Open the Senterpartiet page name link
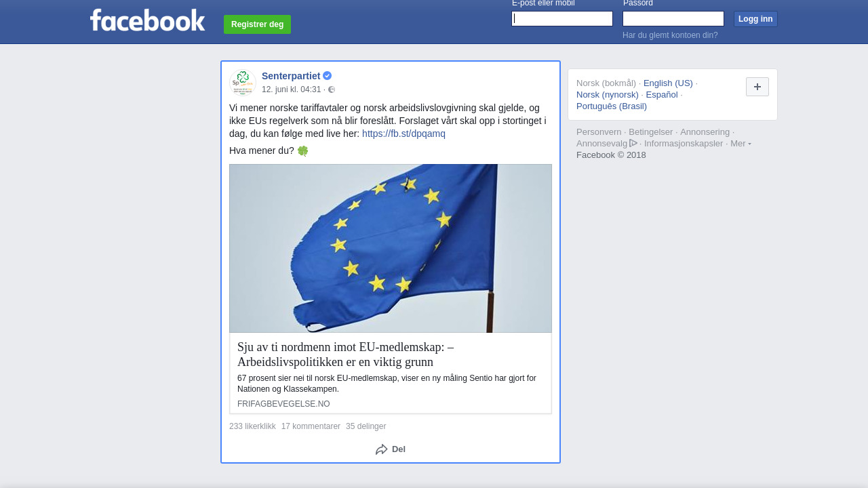868x488 pixels. [291, 76]
